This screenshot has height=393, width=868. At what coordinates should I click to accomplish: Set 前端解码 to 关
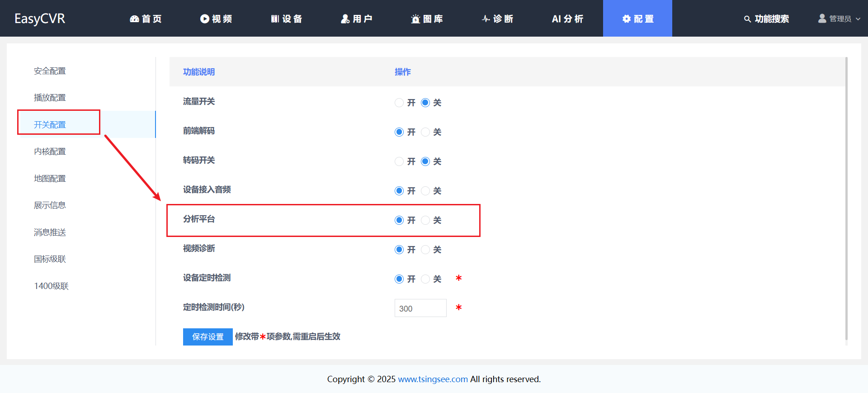tap(425, 132)
